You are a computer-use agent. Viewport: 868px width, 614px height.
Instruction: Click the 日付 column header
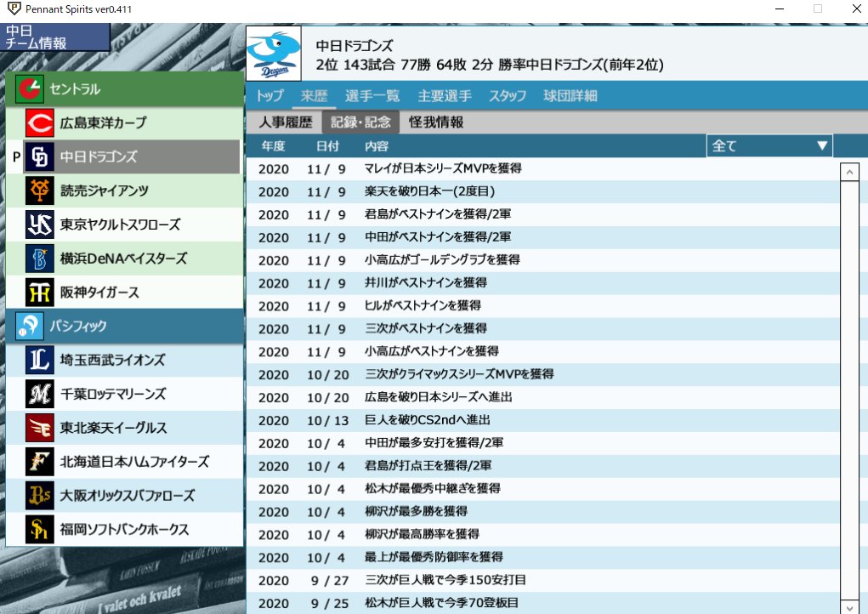[x=327, y=146]
